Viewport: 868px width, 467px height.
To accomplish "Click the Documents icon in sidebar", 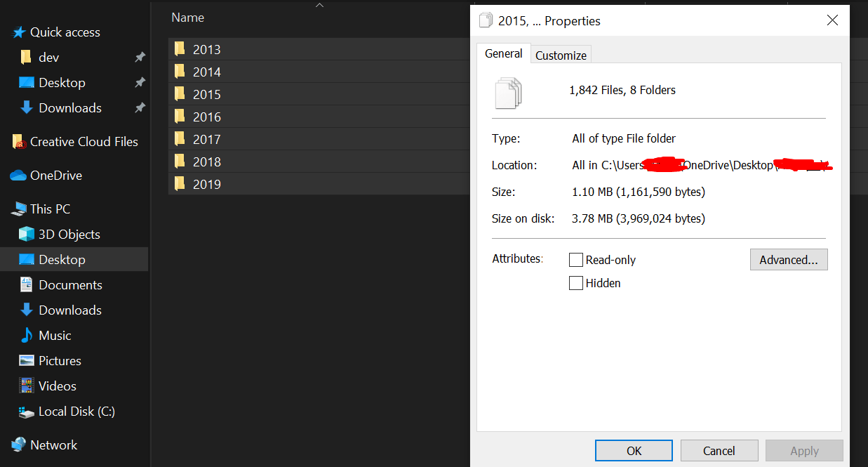I will 27,285.
